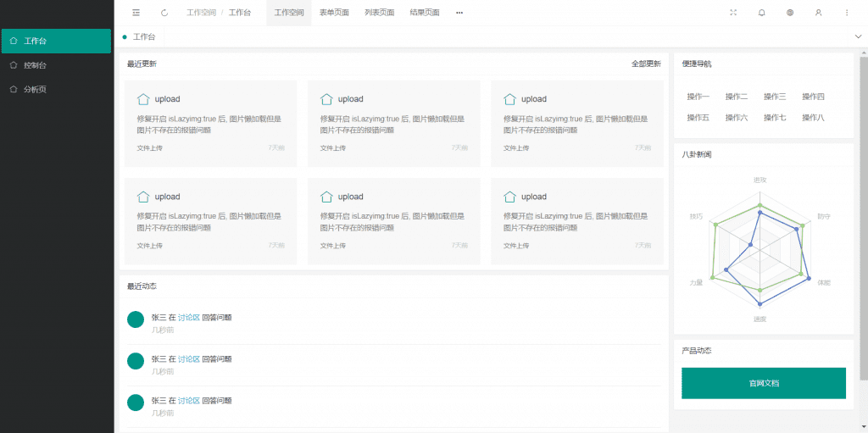This screenshot has height=433, width=868.
Task: Click the 进攻 radar chart axis label
Action: tap(760, 180)
